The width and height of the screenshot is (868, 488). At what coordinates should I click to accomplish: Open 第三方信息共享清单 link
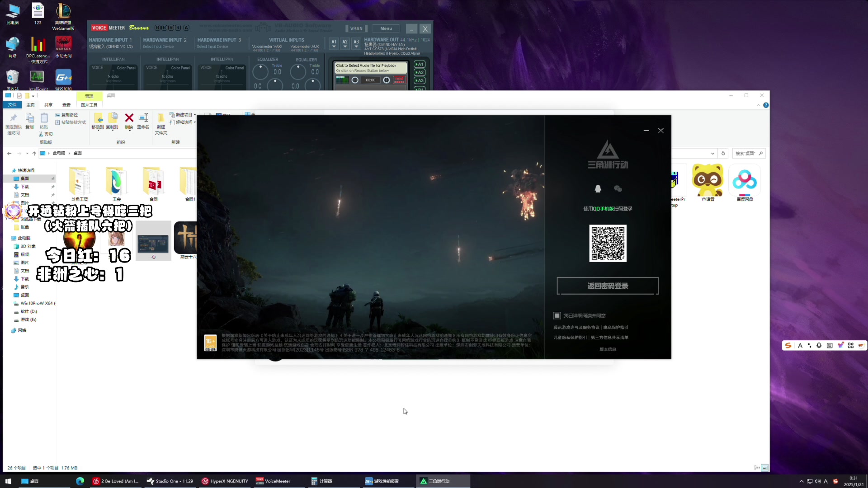[609, 338]
